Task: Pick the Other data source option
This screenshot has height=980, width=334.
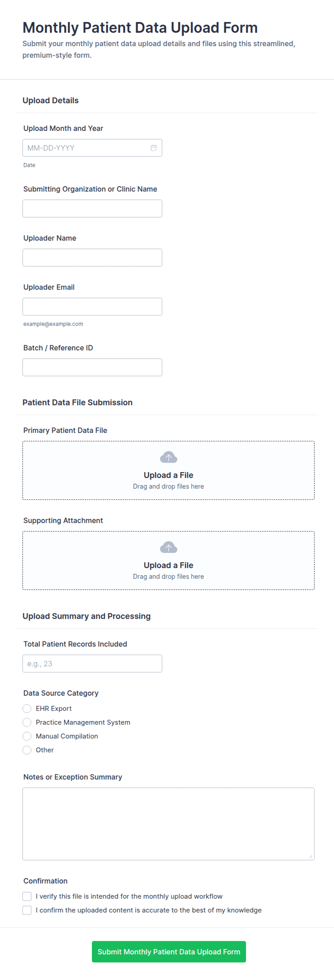Action: pos(27,750)
